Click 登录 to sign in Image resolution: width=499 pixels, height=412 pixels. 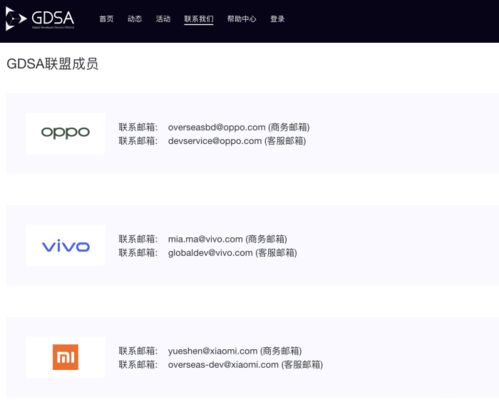[277, 19]
